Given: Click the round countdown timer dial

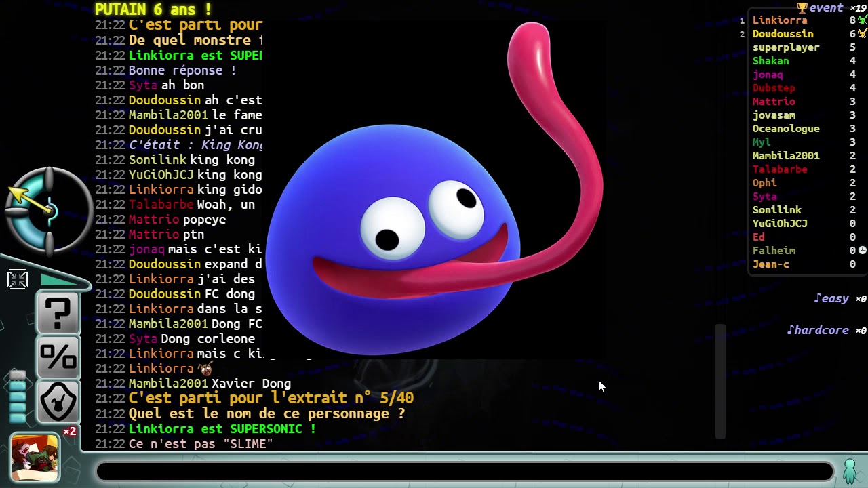Looking at the screenshot, I should tap(49, 210).
